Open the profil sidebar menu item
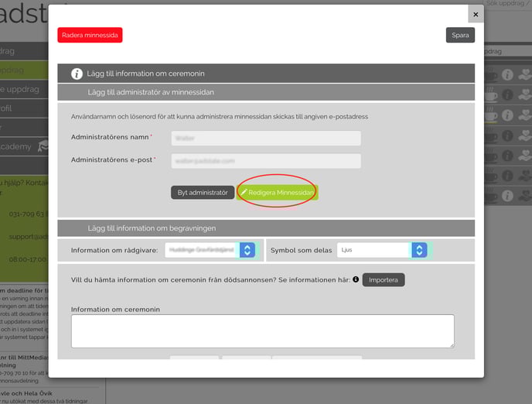Viewport: 532px width, 404px height. click(x=24, y=108)
